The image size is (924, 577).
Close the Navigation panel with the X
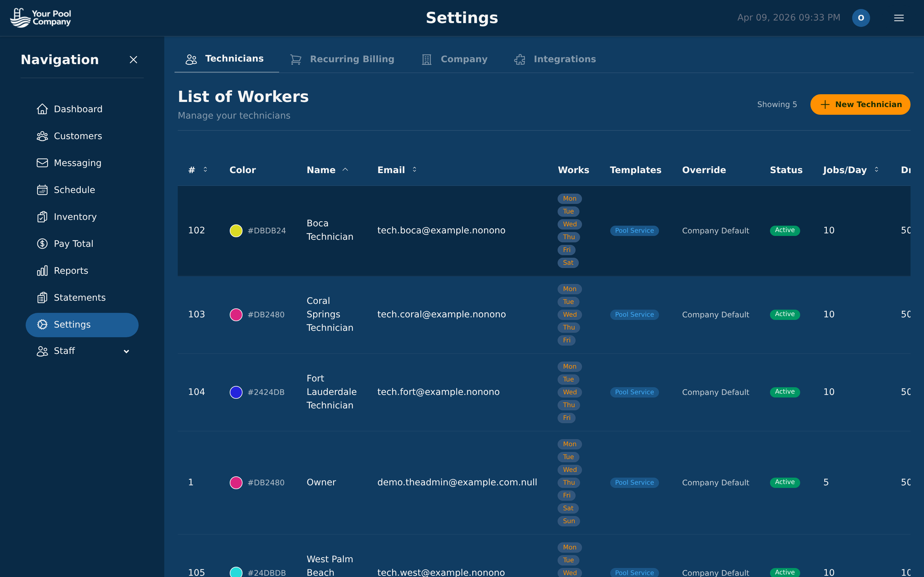[133, 60]
